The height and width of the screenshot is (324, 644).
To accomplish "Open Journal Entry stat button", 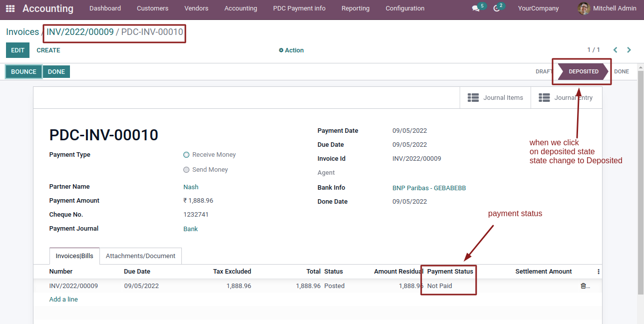I will click(x=566, y=98).
